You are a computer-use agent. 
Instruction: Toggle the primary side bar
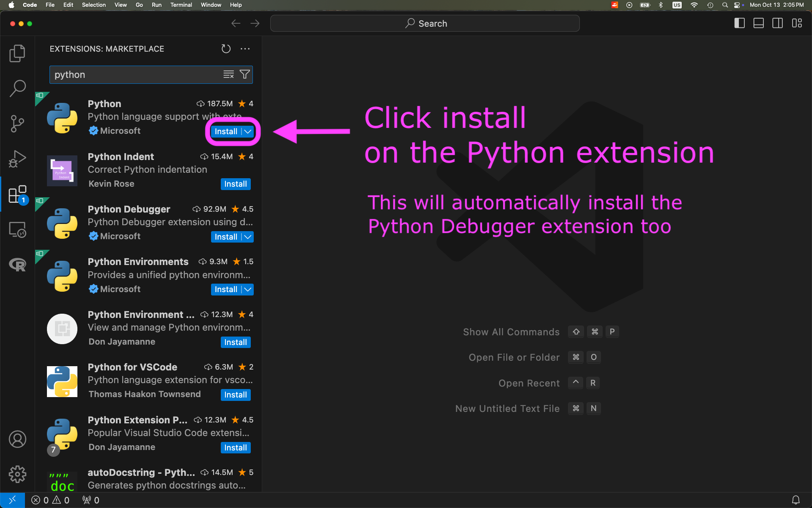pyautogui.click(x=739, y=23)
